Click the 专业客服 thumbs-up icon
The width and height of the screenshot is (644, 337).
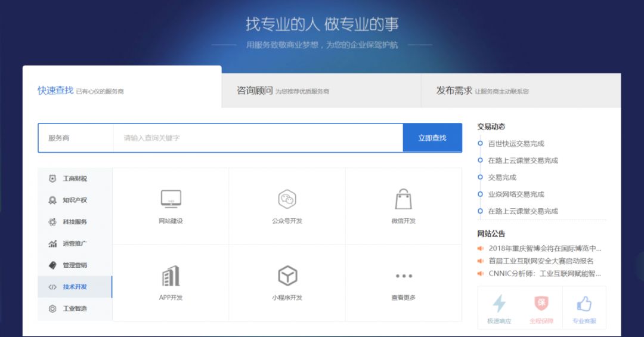[x=584, y=304]
